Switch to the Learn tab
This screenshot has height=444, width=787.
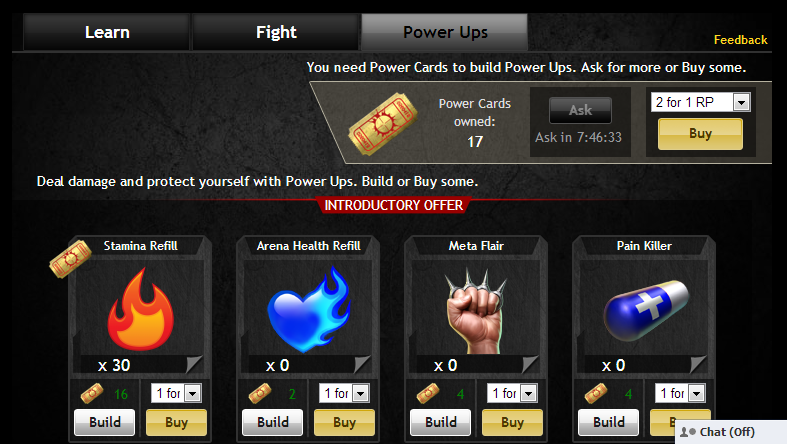coord(107,32)
